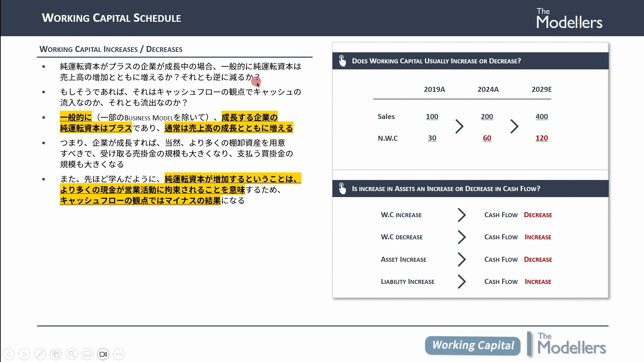Click the chevron between 2019A and 2024A values
The height and width of the screenshot is (362, 644).
(x=459, y=126)
